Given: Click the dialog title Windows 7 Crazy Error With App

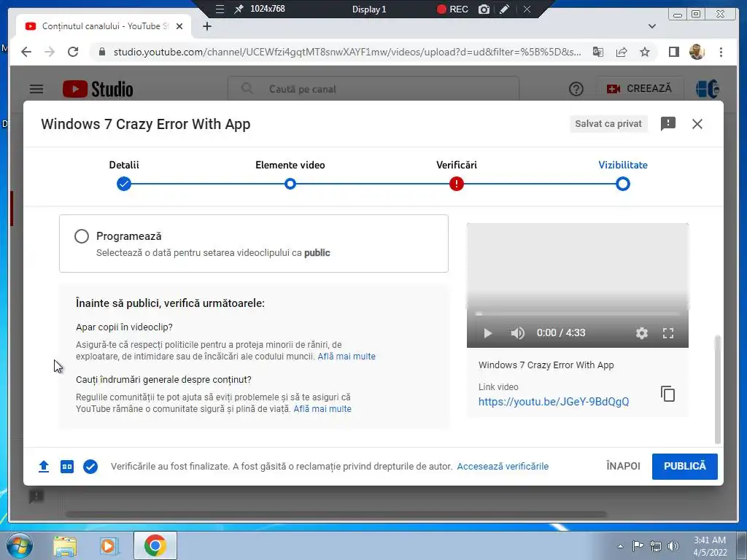Looking at the screenshot, I should point(145,124).
